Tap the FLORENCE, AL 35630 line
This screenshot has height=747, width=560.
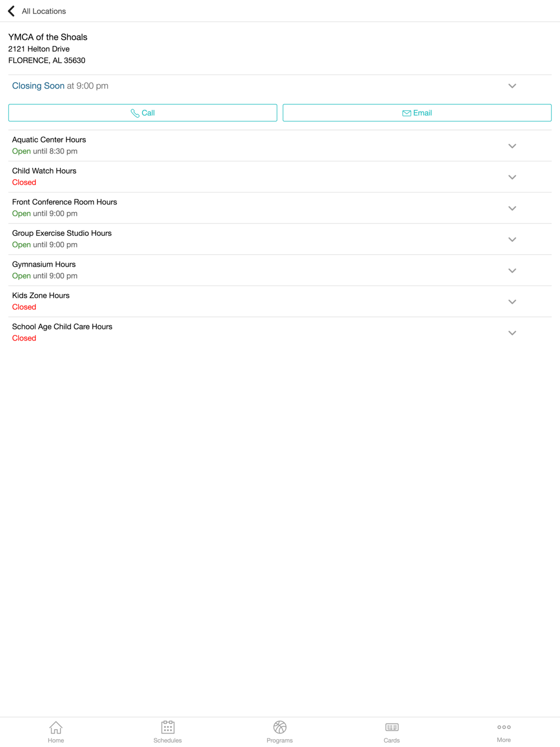coord(46,60)
